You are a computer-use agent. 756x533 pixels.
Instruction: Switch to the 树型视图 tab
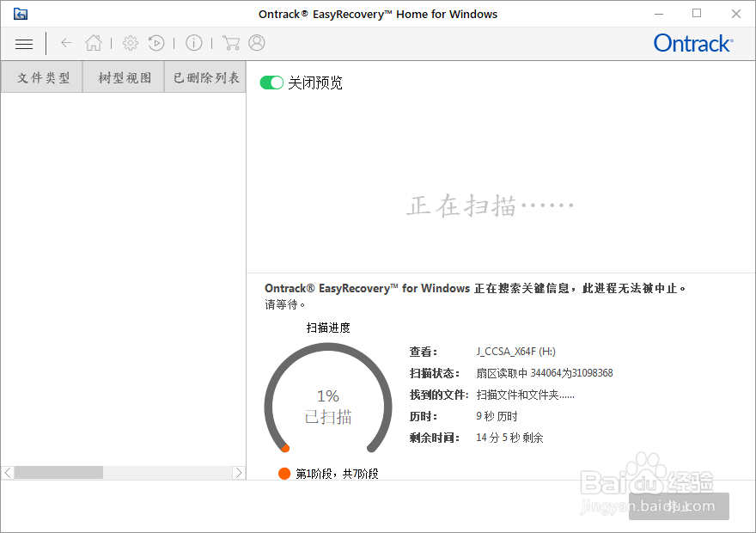(x=124, y=77)
